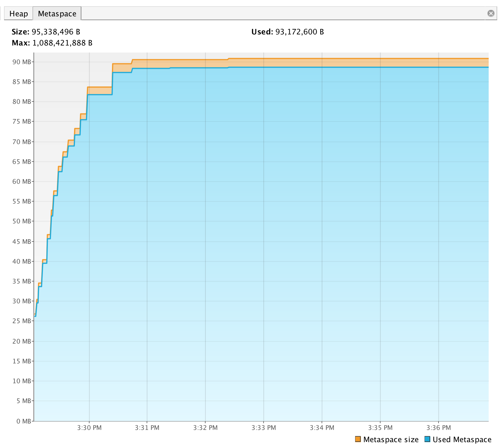Switch to the Heap tab
This screenshot has width=498, height=448.
click(x=18, y=13)
